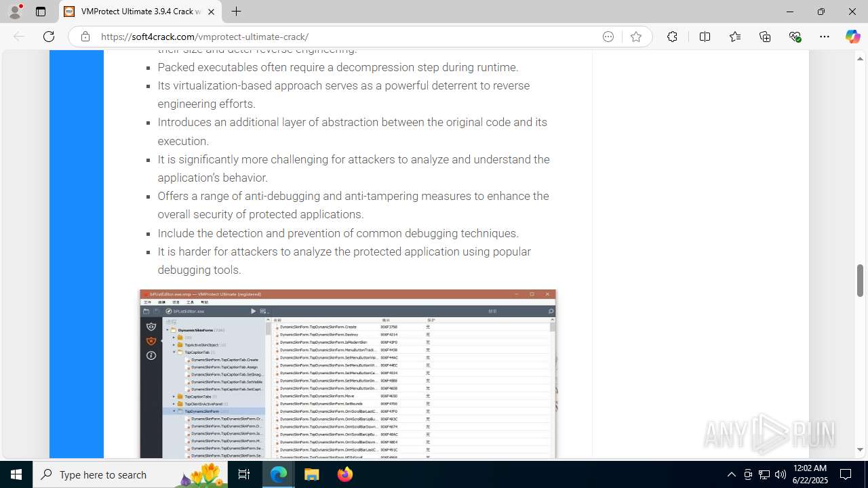Open Firefox from the taskbar
868x488 pixels.
click(344, 474)
